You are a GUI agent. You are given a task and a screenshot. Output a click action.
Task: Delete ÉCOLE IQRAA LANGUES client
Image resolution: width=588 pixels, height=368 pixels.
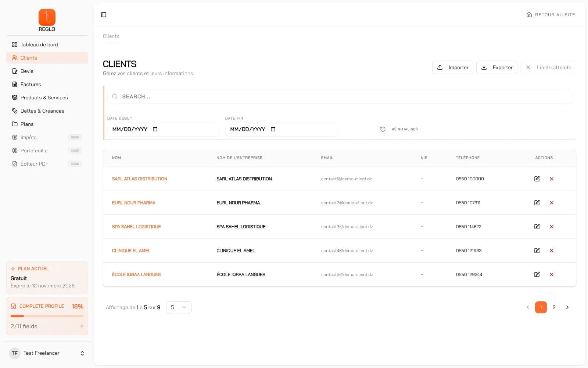click(x=552, y=275)
